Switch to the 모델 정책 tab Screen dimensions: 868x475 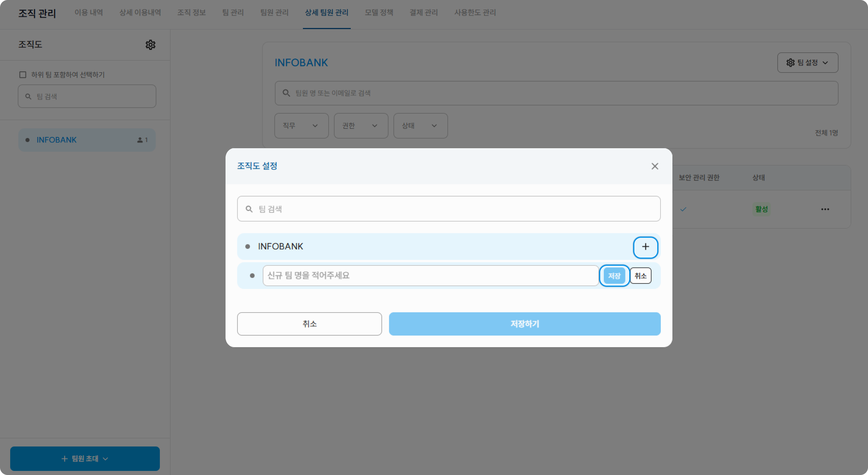[x=379, y=13]
